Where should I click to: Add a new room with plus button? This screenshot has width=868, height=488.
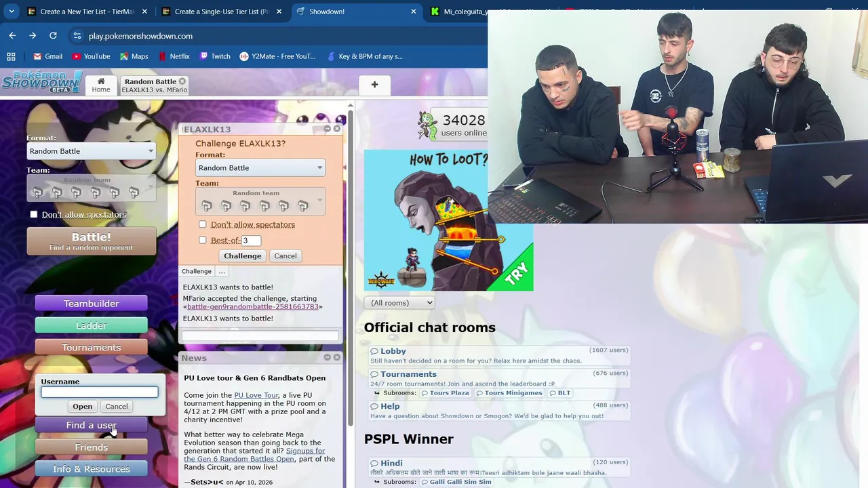tap(374, 85)
